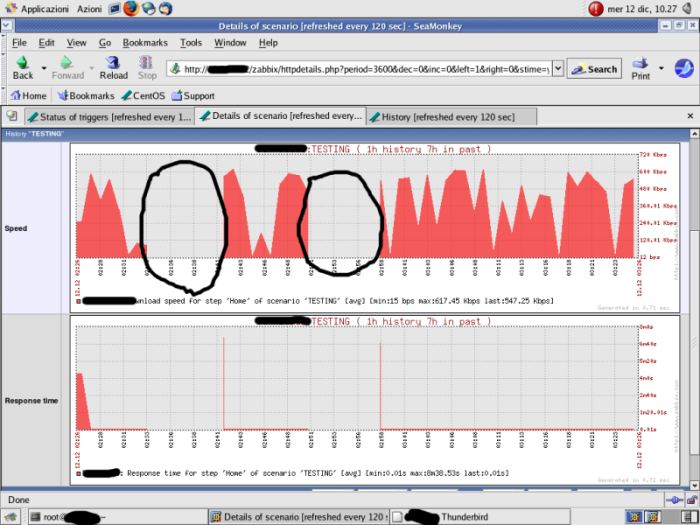Print the page with Print icon

(x=641, y=69)
